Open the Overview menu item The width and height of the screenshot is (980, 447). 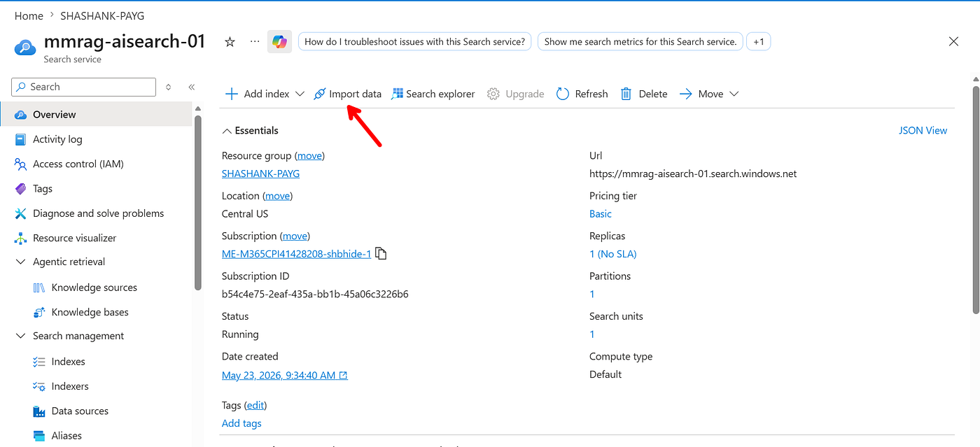(x=96, y=115)
